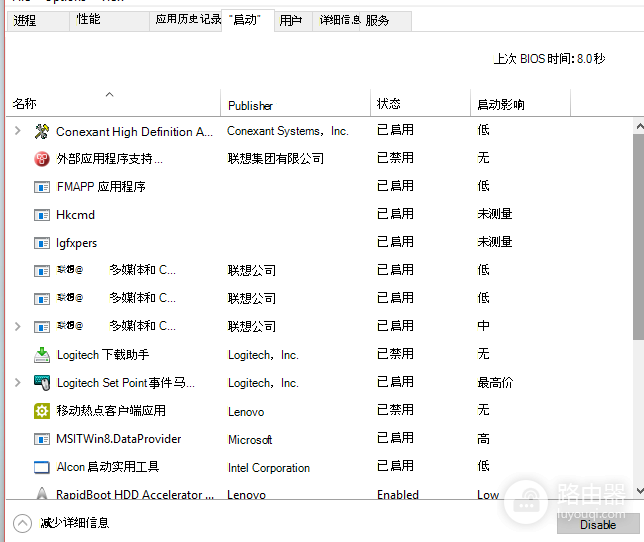Click the FMAPP 应用程序 icon
The width and height of the screenshot is (644, 542).
[42, 187]
